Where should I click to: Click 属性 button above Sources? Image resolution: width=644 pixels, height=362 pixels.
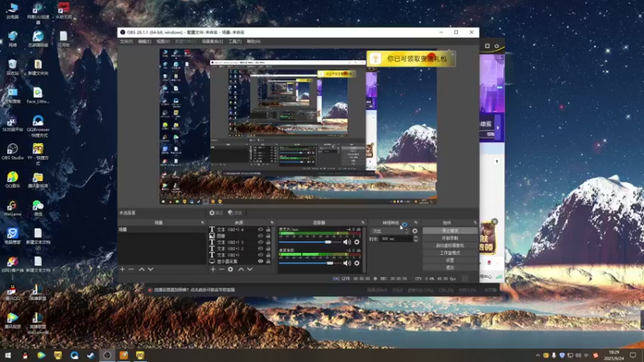click(x=216, y=212)
